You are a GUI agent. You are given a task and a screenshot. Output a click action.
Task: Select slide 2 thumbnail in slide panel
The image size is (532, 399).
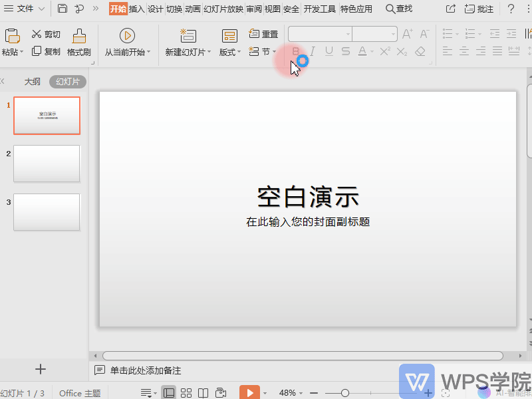click(47, 164)
